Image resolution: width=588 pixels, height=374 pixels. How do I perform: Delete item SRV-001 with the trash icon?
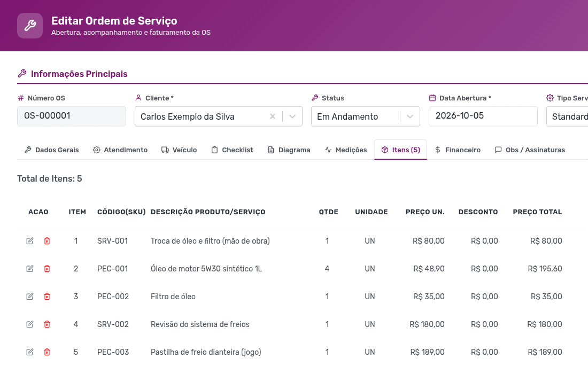[47, 241]
